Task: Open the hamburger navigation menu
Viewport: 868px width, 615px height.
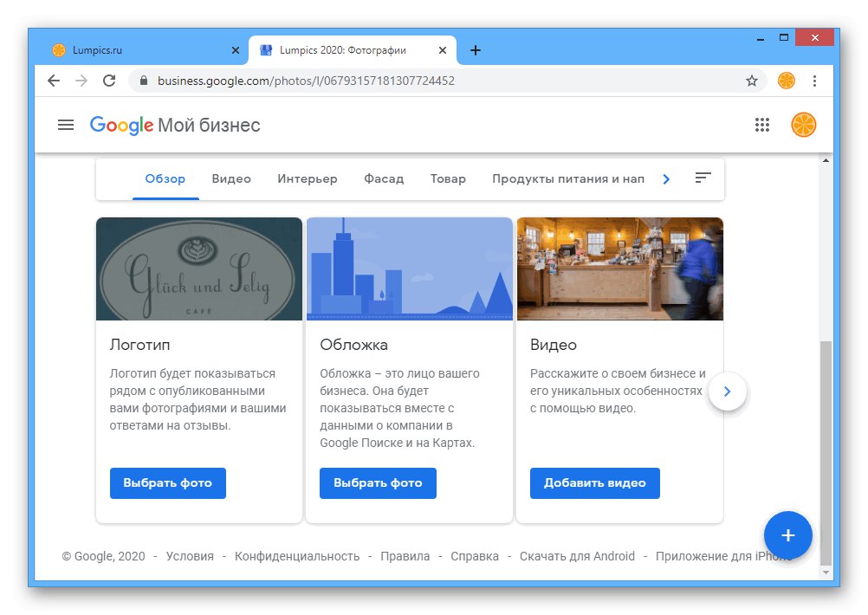Action: pos(66,125)
